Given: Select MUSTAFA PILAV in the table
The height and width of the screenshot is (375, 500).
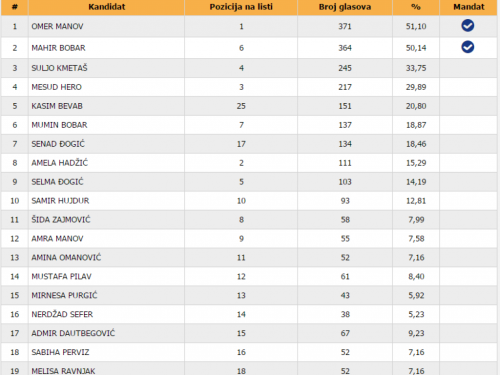Looking at the screenshot, I should [x=61, y=276].
